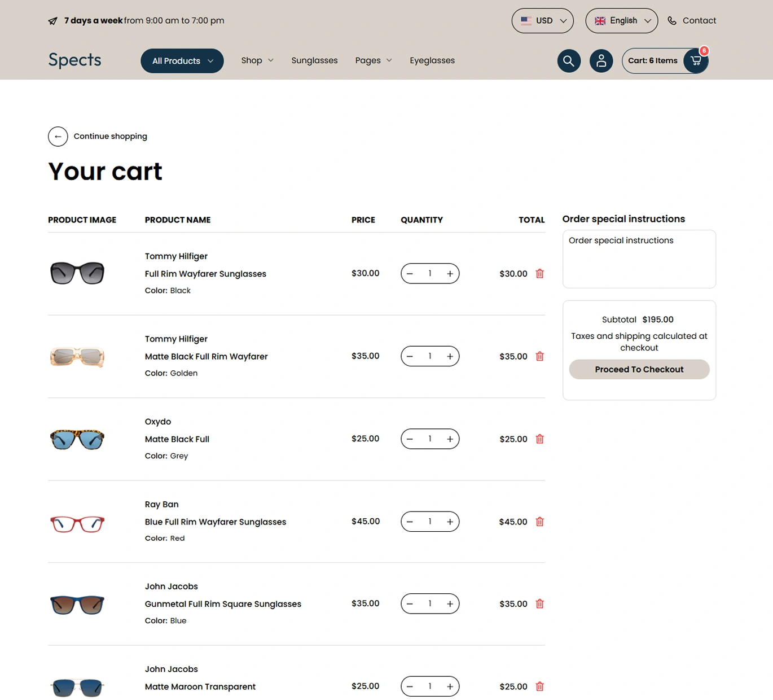
Task: Open Full Rim Wayfarer Sunglasses product link
Action: 205,274
